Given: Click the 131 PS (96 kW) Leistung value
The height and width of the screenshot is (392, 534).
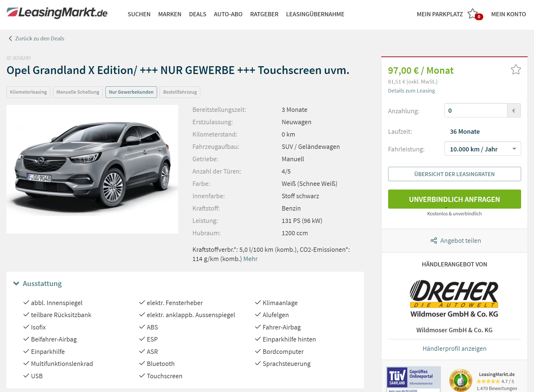Looking at the screenshot, I should pos(302,221).
